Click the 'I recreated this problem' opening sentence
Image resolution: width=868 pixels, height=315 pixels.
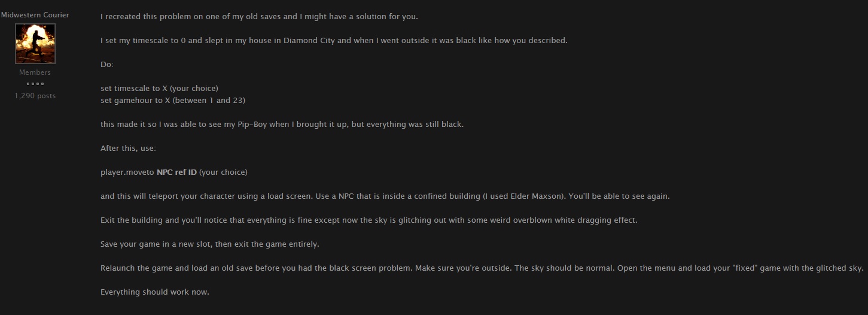259,17
